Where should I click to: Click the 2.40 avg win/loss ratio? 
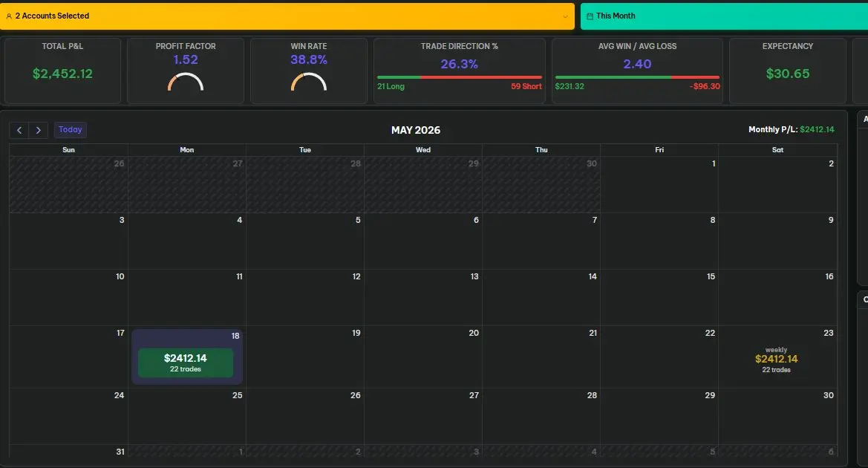(x=637, y=64)
